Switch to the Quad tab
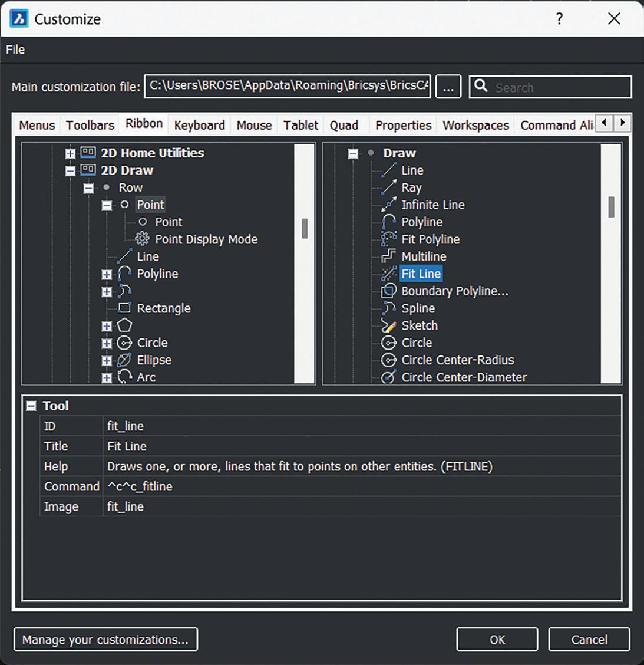Image resolution: width=644 pixels, height=665 pixels. pos(344,126)
